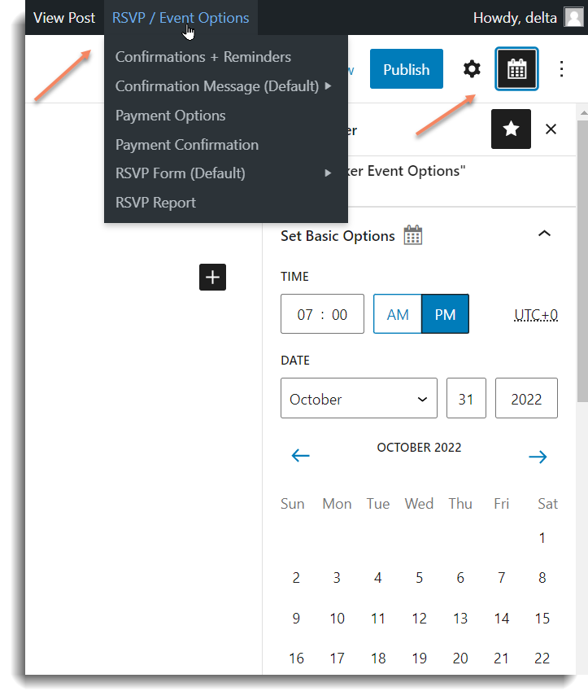Open the three-dot options menu

coord(561,69)
